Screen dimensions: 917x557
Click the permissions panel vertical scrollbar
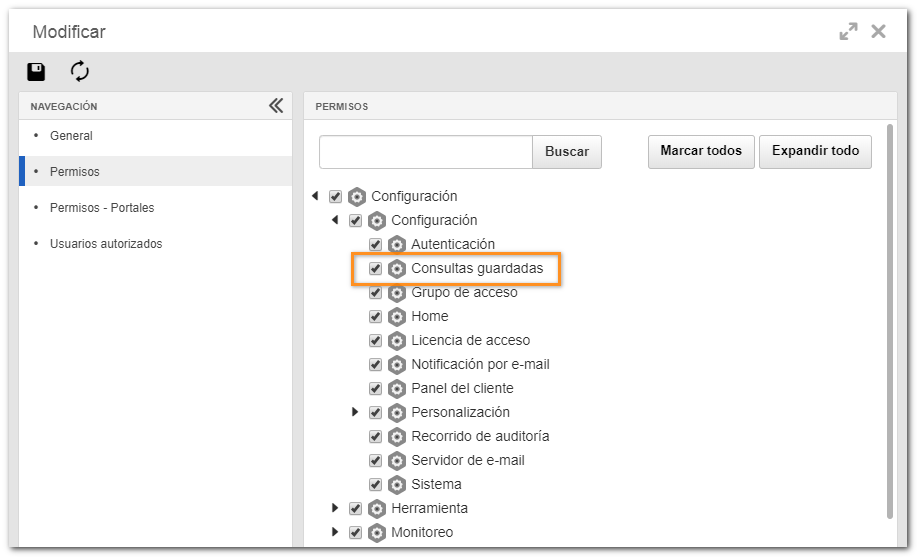tap(890, 321)
